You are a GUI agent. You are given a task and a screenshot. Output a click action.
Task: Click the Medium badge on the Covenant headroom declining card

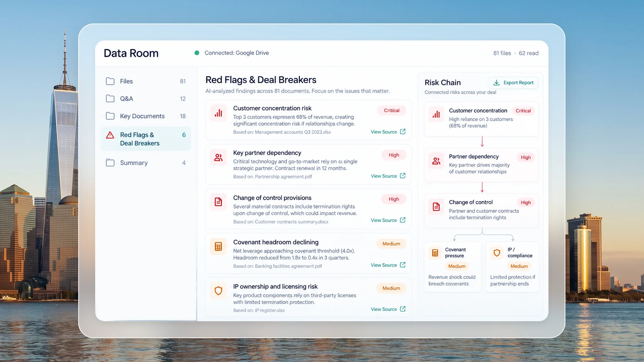391,244
